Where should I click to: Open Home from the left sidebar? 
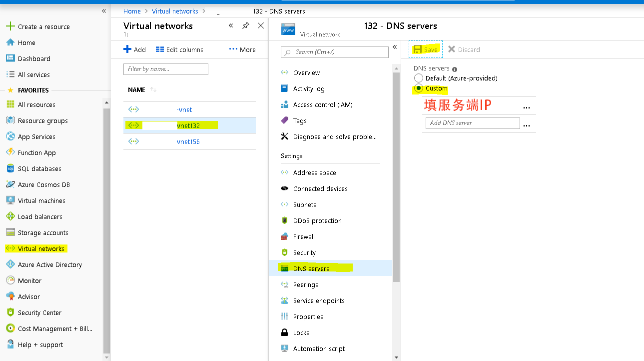coord(26,42)
